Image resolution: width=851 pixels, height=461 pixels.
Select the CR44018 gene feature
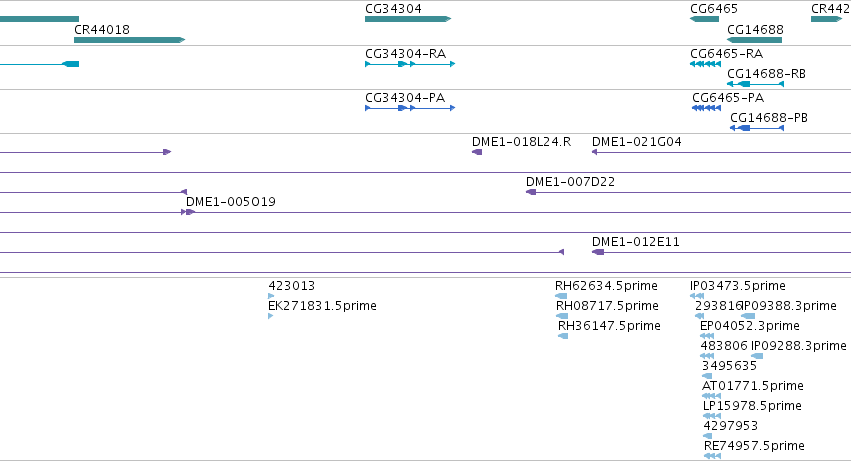click(130, 40)
